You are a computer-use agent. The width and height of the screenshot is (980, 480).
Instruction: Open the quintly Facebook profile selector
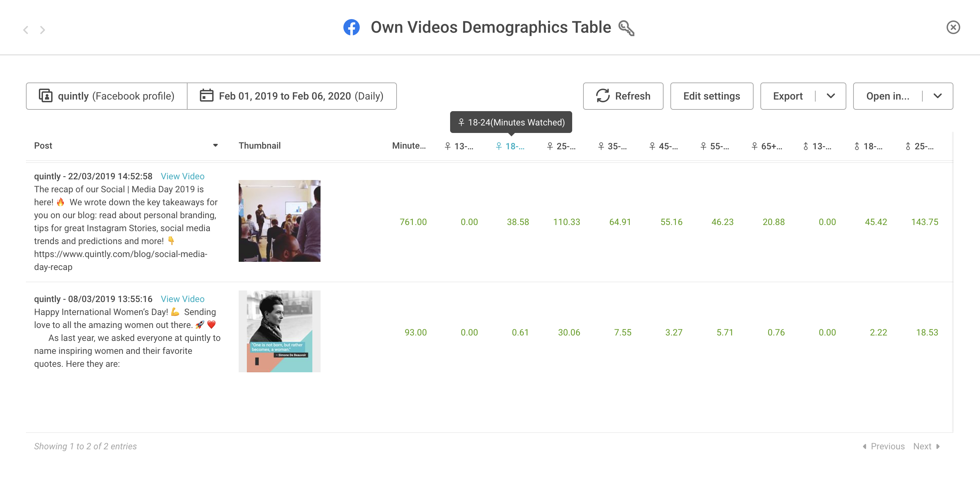coord(106,96)
